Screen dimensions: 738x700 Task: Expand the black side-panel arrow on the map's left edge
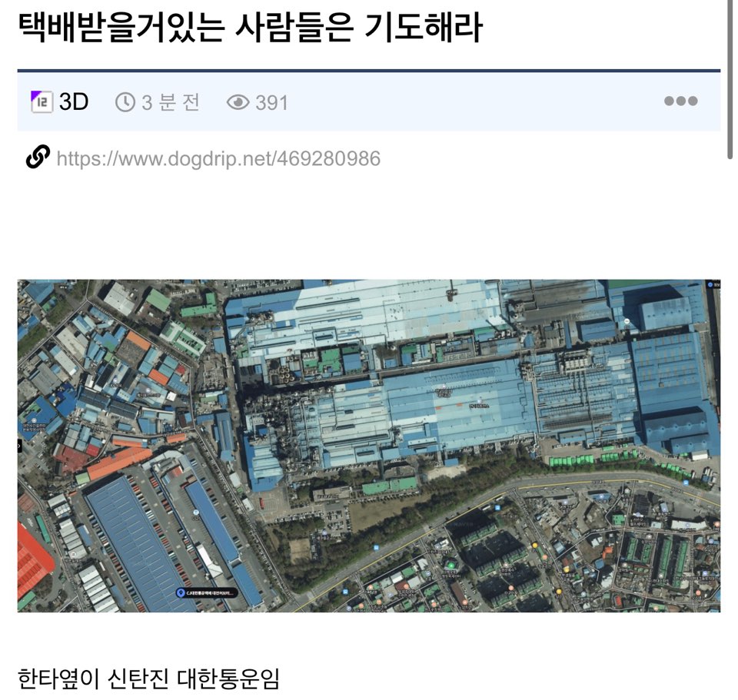tap(20, 446)
